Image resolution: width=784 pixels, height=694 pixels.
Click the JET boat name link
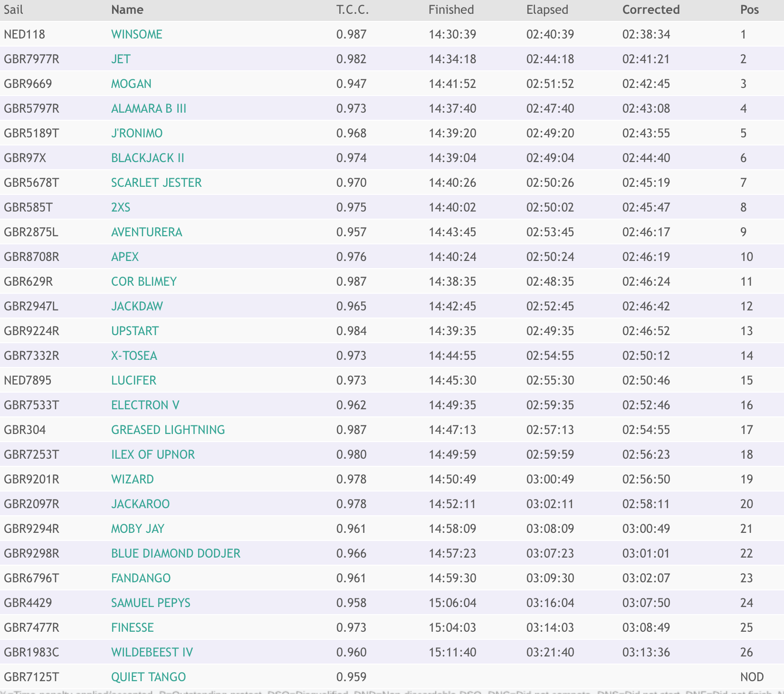[121, 59]
